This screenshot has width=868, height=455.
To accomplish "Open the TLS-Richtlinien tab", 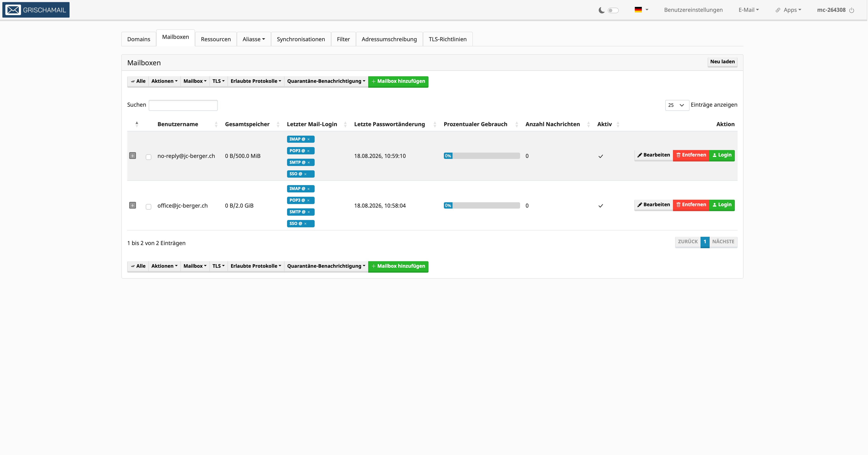I will point(447,39).
